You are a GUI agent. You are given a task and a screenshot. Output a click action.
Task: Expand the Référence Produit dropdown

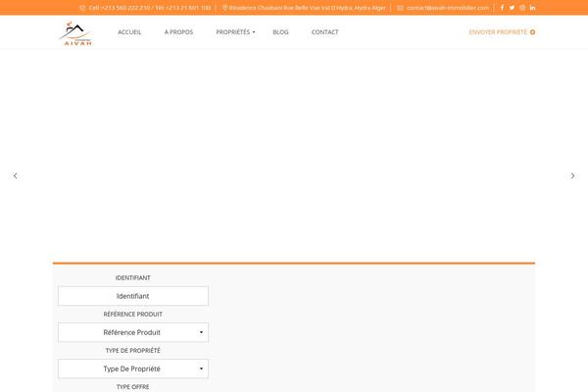[133, 332]
